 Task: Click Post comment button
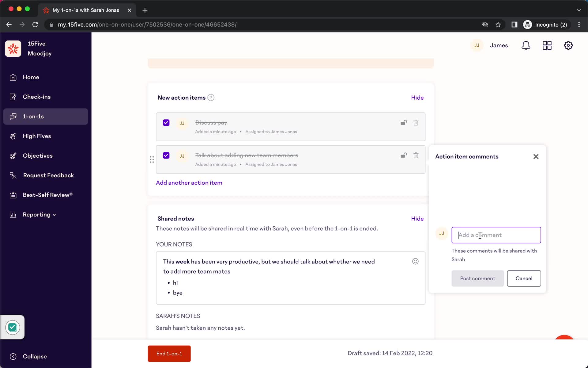[477, 278]
